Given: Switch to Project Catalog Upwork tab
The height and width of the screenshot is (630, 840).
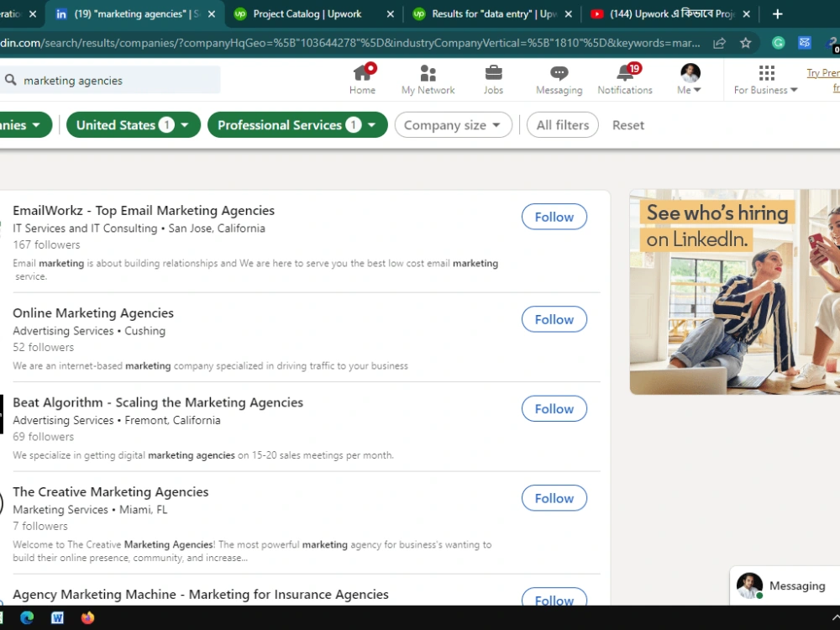Looking at the screenshot, I should 307,14.
